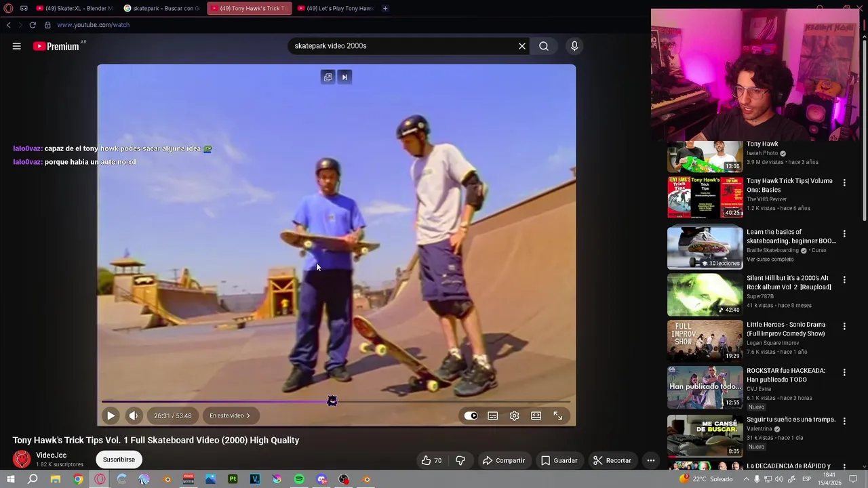The height and width of the screenshot is (488, 868).
Task: Save video with the Guardar button
Action: [x=559, y=460]
